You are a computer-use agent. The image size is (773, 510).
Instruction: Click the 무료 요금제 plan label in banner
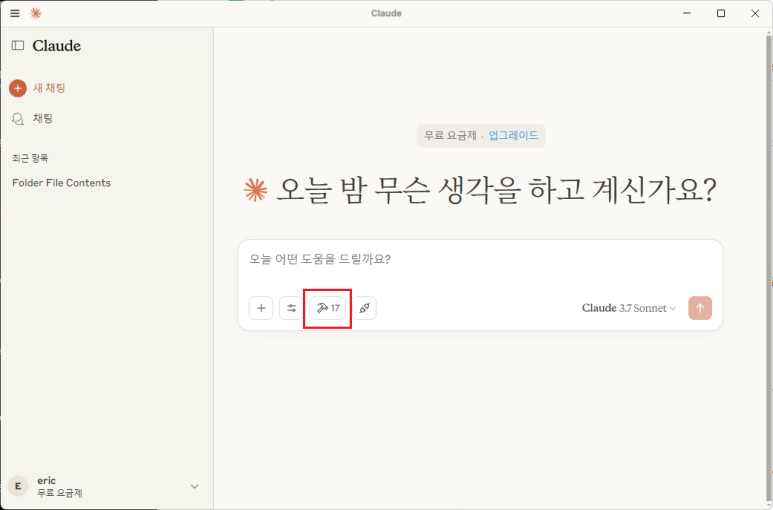(450, 136)
